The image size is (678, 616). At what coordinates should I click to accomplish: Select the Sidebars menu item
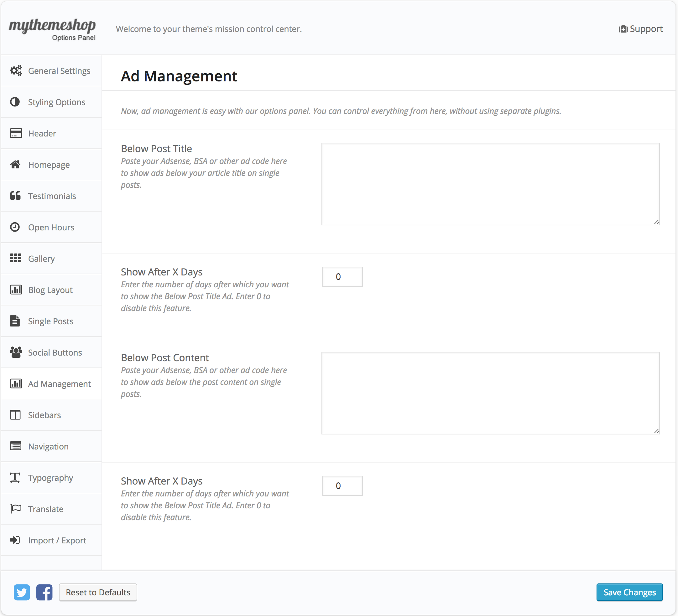pyautogui.click(x=44, y=415)
